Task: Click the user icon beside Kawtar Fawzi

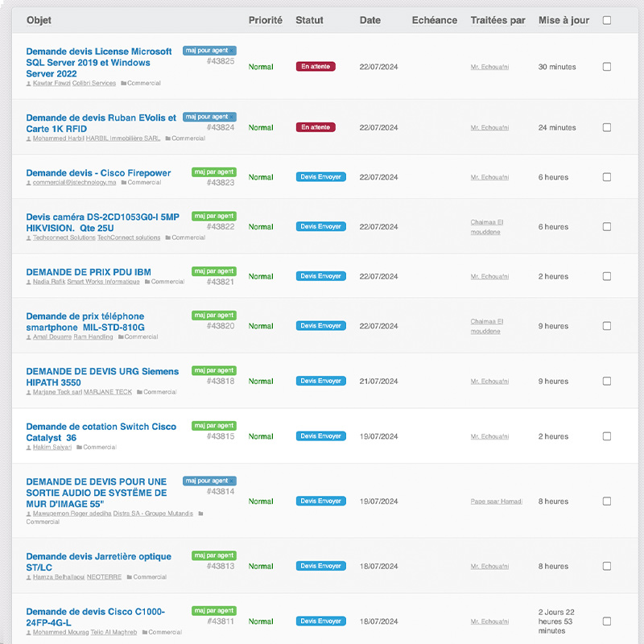Action: coord(29,84)
